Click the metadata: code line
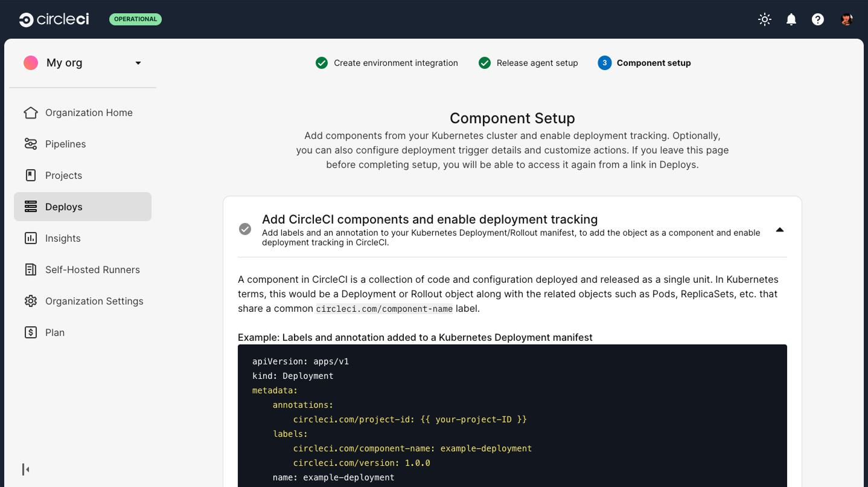The image size is (868, 487). pyautogui.click(x=275, y=390)
